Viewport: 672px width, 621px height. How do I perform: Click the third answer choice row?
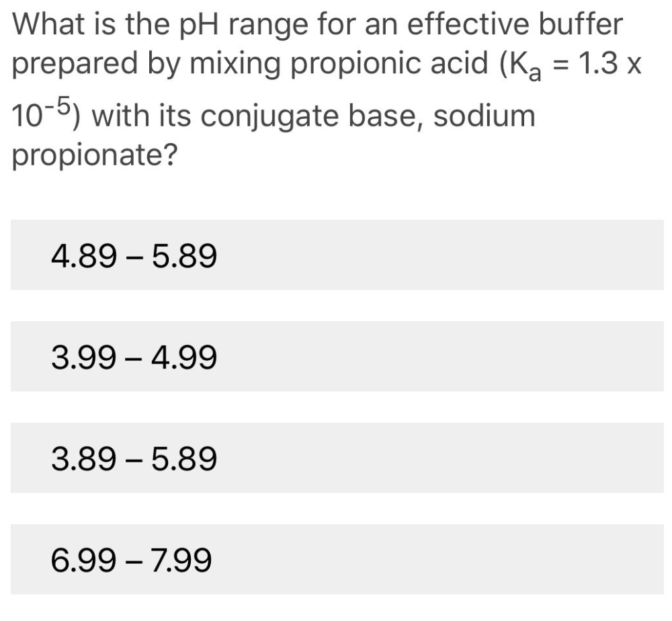pyautogui.click(x=336, y=457)
